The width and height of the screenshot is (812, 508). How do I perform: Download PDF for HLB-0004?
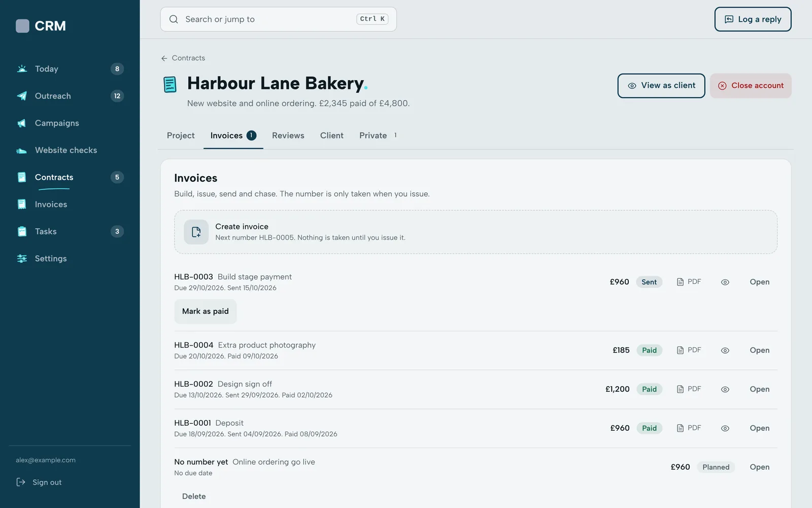(689, 350)
